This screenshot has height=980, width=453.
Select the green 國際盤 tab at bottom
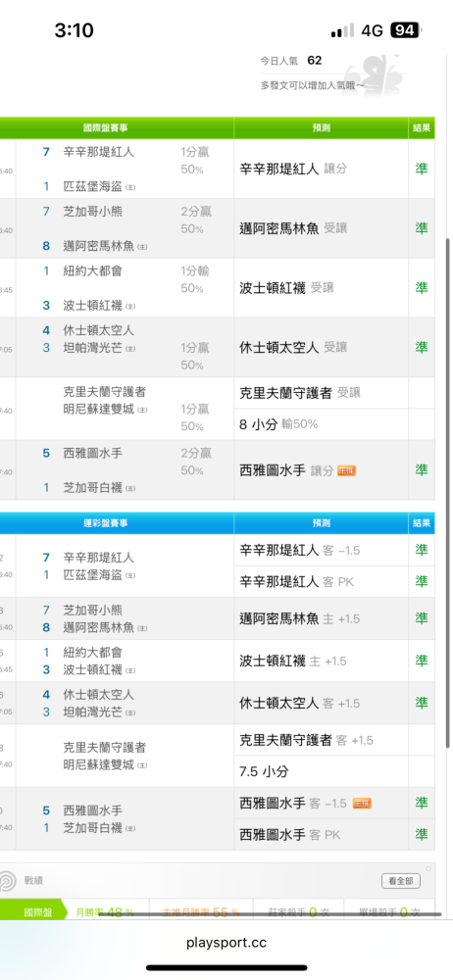point(34,912)
